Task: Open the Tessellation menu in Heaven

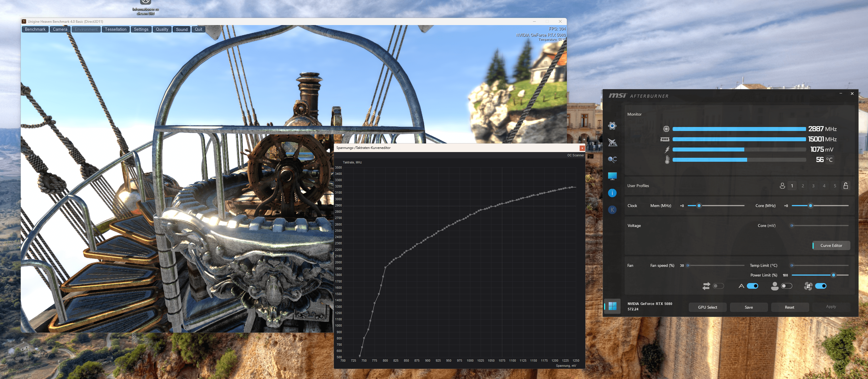Action: click(115, 29)
